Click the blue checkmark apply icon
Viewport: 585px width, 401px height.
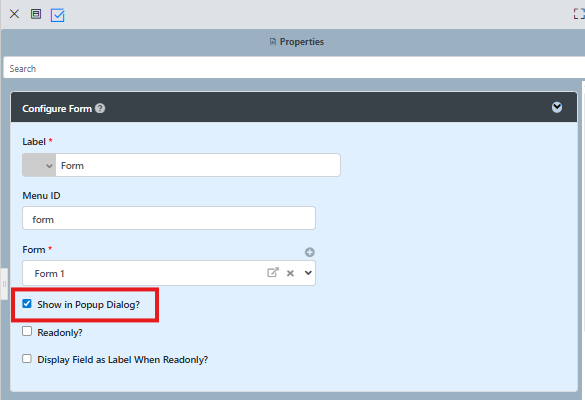[57, 15]
